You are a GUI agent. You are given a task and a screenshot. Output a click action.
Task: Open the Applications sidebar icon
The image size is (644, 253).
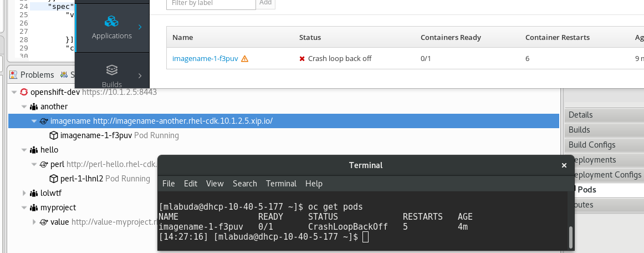[x=112, y=22]
